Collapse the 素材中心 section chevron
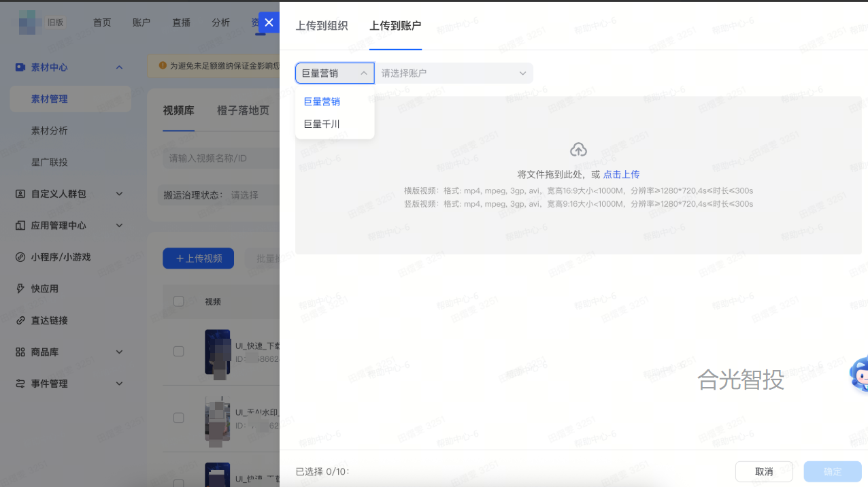 click(x=119, y=67)
